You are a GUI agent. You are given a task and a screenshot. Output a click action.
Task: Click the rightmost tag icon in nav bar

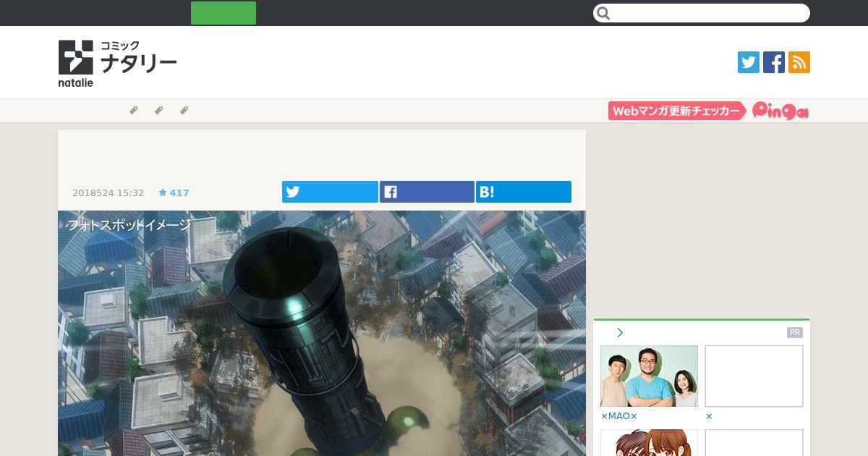pos(184,111)
